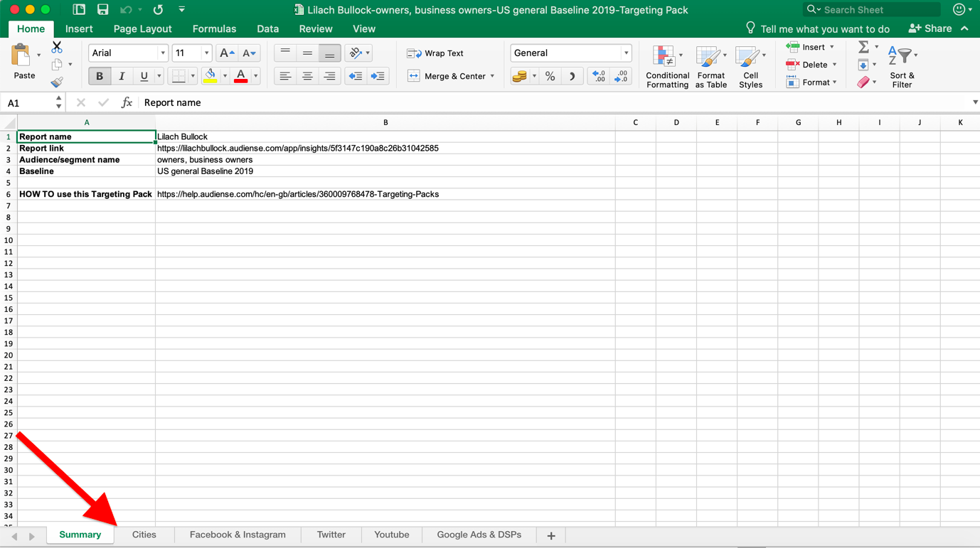Viewport: 980px width, 548px height.
Task: Switch to the Insert ribbon tab
Action: click(79, 29)
